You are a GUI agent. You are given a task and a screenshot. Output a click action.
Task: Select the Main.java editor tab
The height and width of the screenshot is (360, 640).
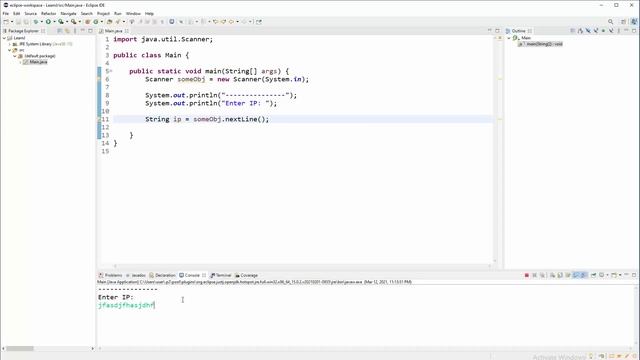point(113,31)
